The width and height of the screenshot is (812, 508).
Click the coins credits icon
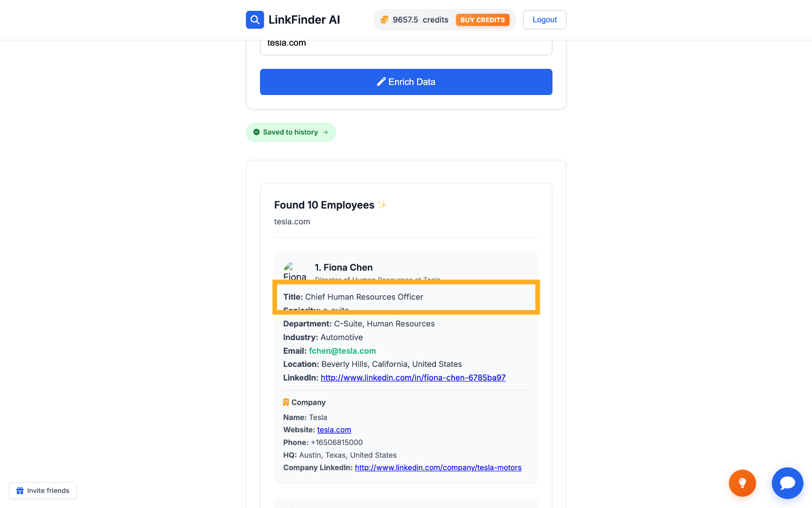click(x=384, y=20)
